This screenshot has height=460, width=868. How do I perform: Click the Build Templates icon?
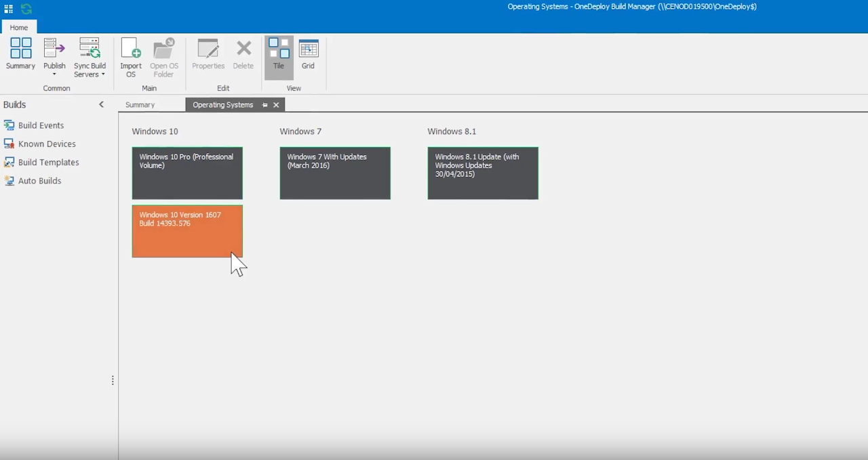(9, 163)
